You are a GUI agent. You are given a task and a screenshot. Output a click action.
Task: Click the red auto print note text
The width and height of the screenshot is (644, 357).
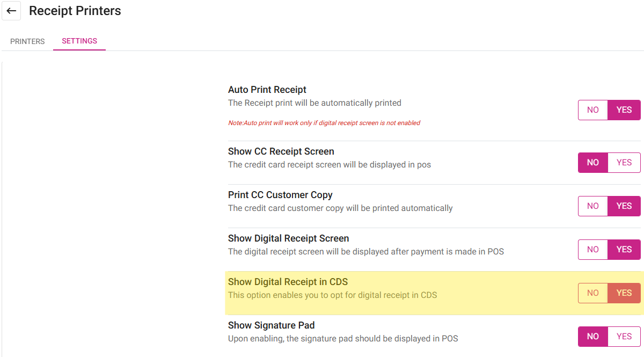point(324,123)
